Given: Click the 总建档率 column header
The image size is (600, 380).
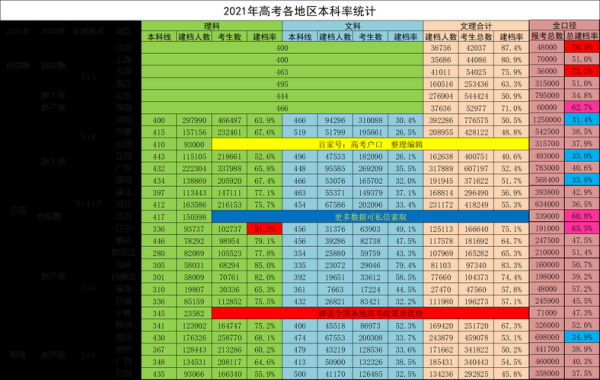Looking at the screenshot, I should pyautogui.click(x=582, y=36).
